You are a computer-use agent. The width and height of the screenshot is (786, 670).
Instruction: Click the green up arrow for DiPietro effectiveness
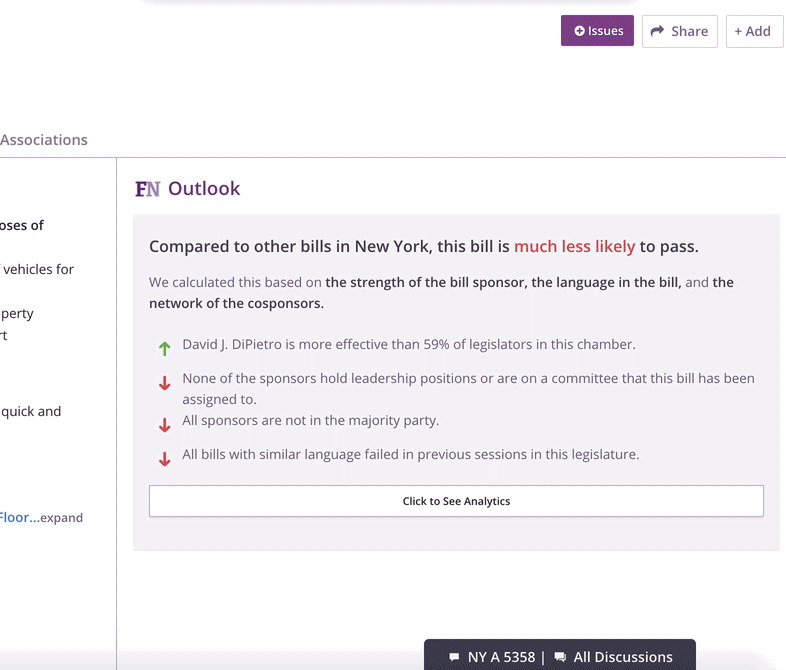click(x=164, y=348)
